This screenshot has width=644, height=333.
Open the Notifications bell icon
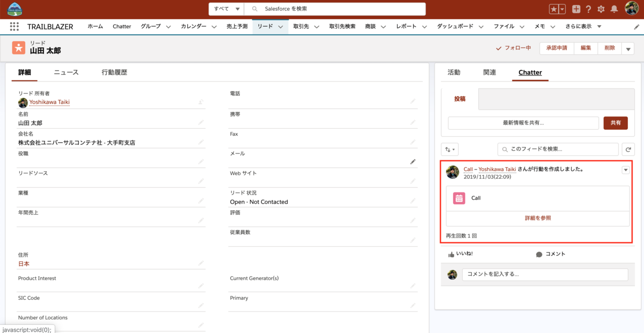(614, 9)
